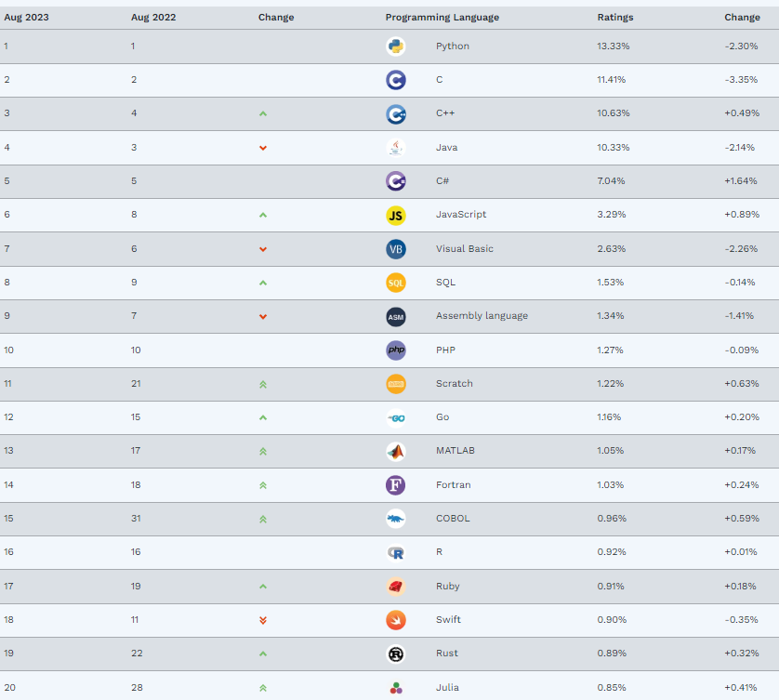Image resolution: width=779 pixels, height=700 pixels.
Task: Click the Ratings column header
Action: [x=614, y=18]
